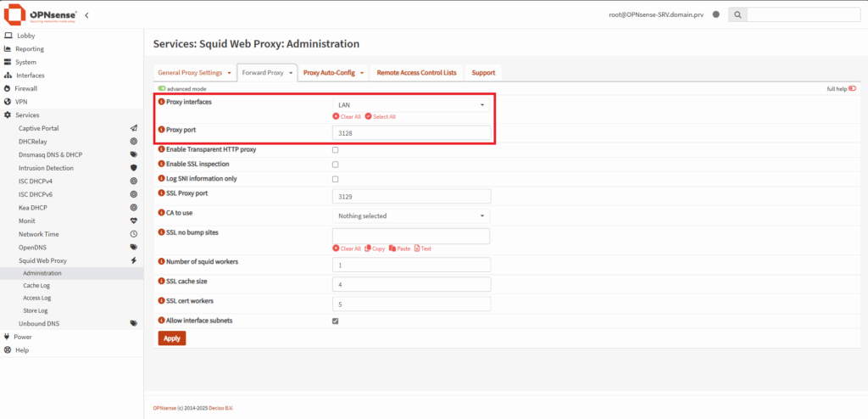Click the info icon beside Allow interface subnets
868x419 pixels.
[x=162, y=321]
